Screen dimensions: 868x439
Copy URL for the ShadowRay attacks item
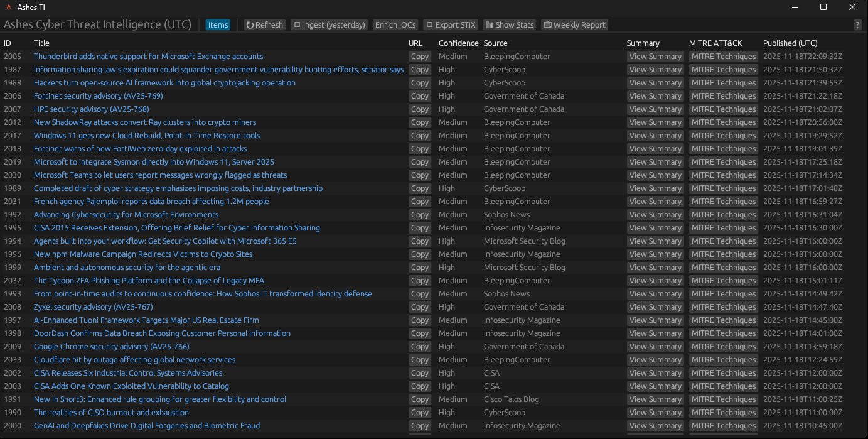click(x=419, y=122)
